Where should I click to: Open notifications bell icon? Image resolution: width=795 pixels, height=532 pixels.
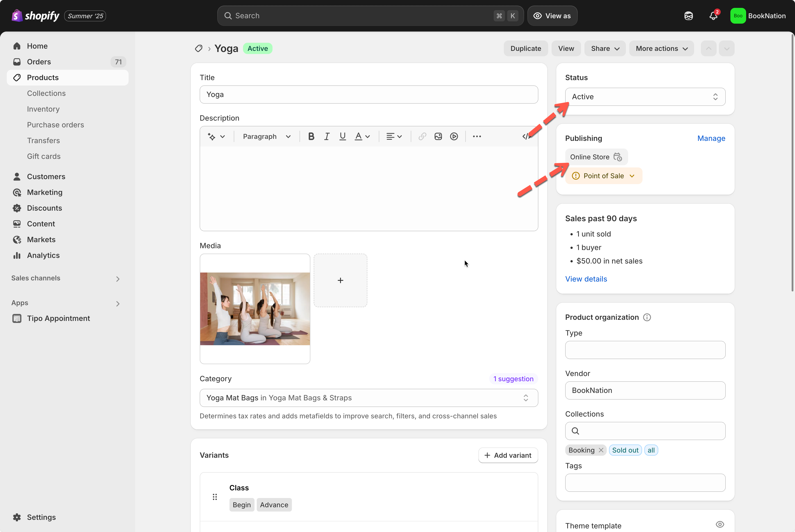coord(713,16)
